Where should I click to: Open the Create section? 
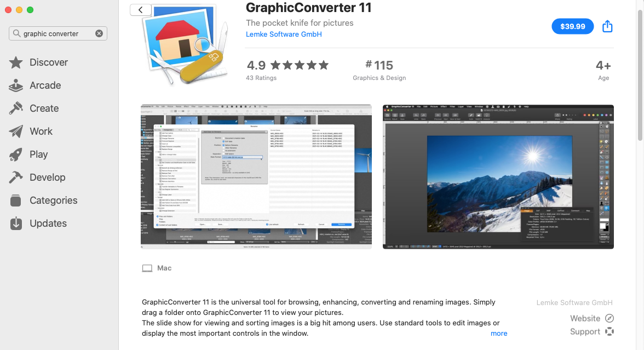(44, 108)
